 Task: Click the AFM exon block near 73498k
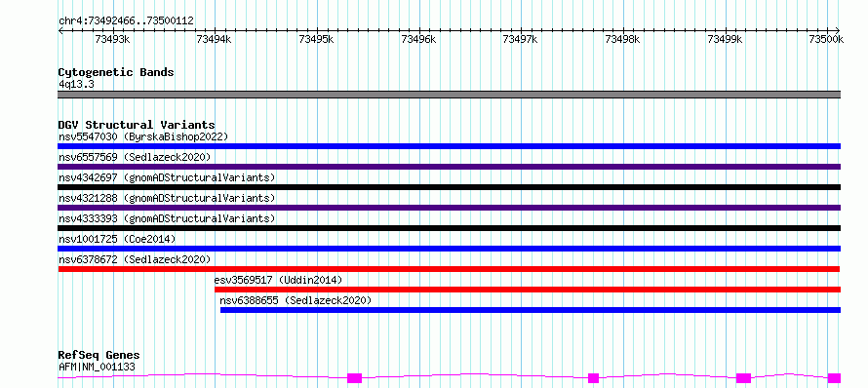pos(593,378)
